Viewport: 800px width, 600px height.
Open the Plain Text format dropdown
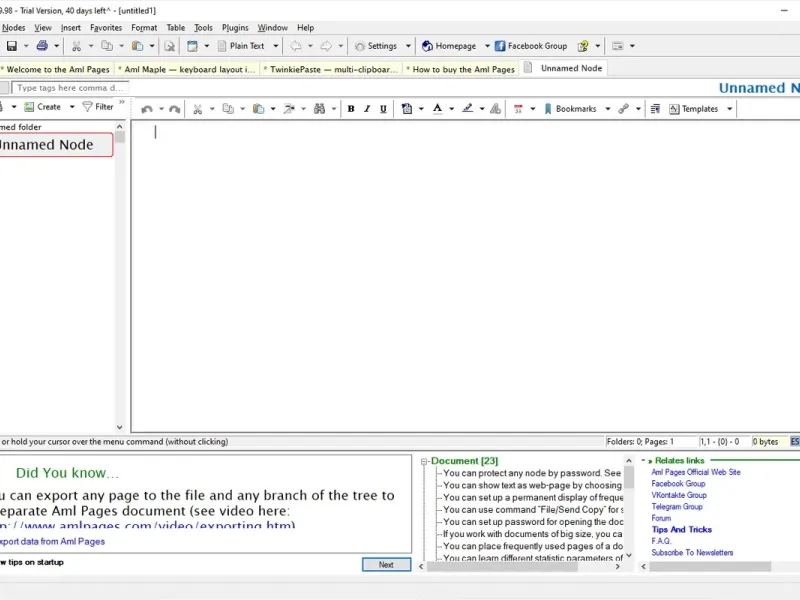247,46
